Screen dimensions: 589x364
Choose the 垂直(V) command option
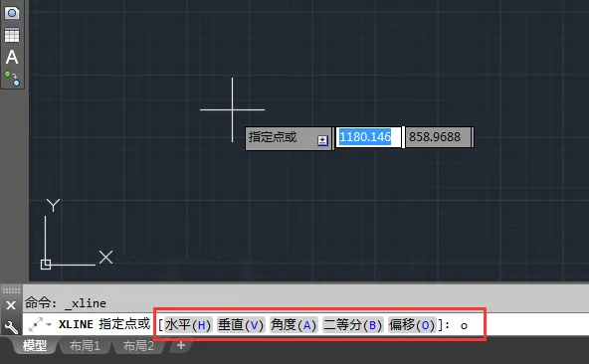pyautogui.click(x=241, y=324)
